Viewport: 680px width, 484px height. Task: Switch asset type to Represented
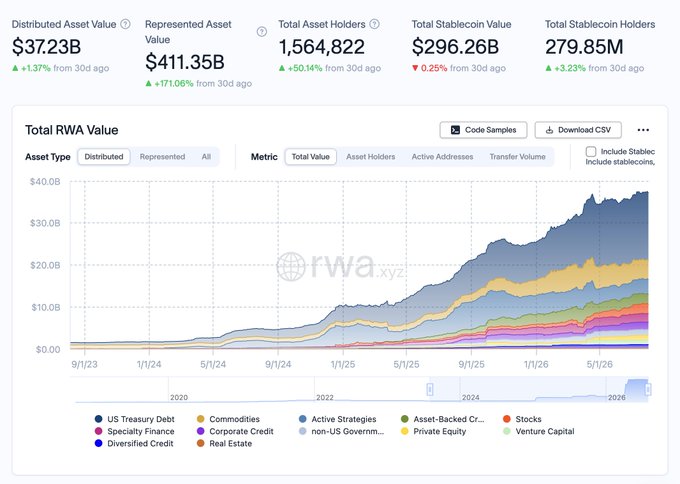click(x=162, y=157)
